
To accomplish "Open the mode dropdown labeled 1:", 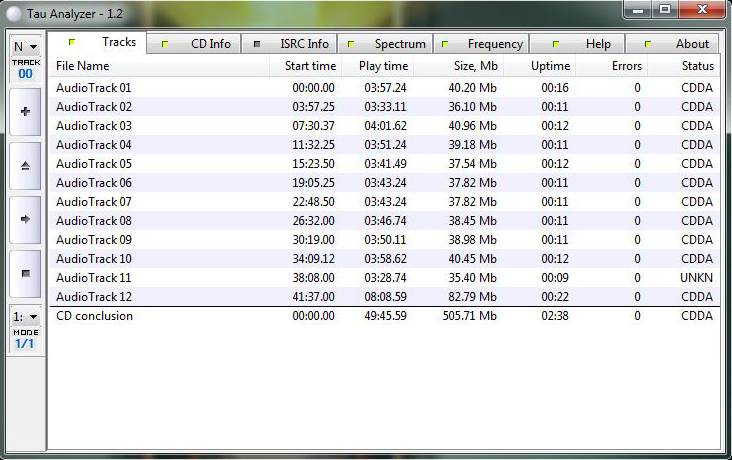I will 25,316.
